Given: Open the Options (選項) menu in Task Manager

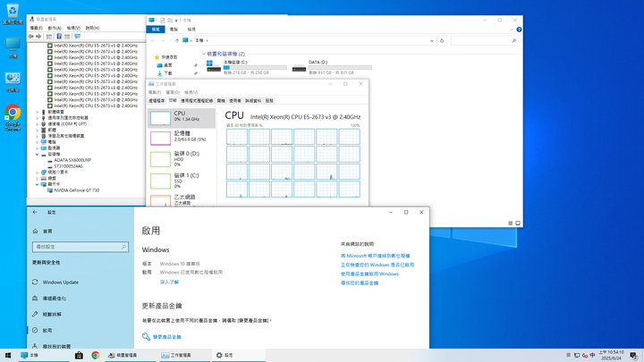Looking at the screenshot, I should 173,92.
